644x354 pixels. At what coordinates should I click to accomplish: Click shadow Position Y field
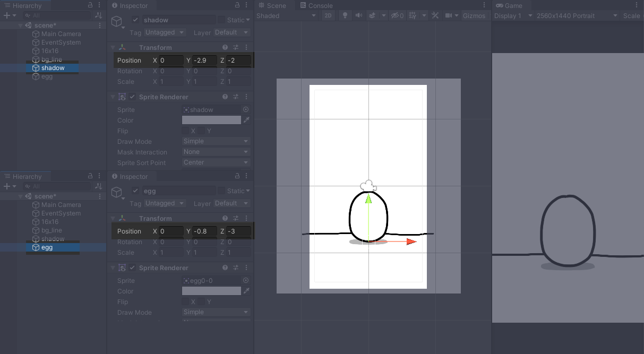pyautogui.click(x=205, y=60)
